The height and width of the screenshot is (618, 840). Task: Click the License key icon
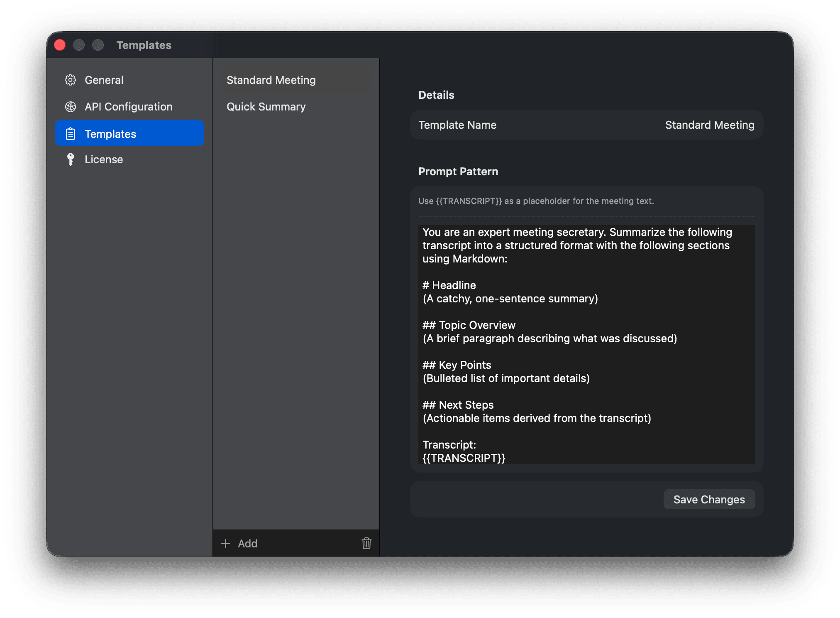point(71,159)
